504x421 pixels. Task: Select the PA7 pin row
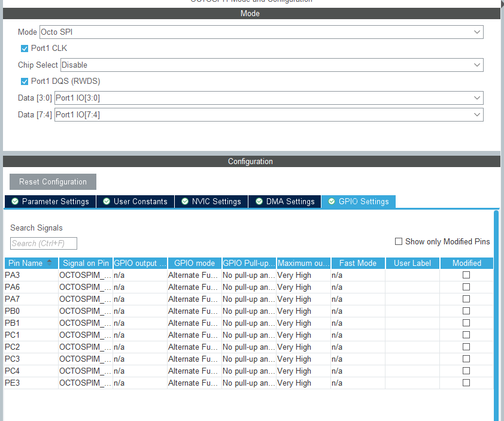click(249, 299)
